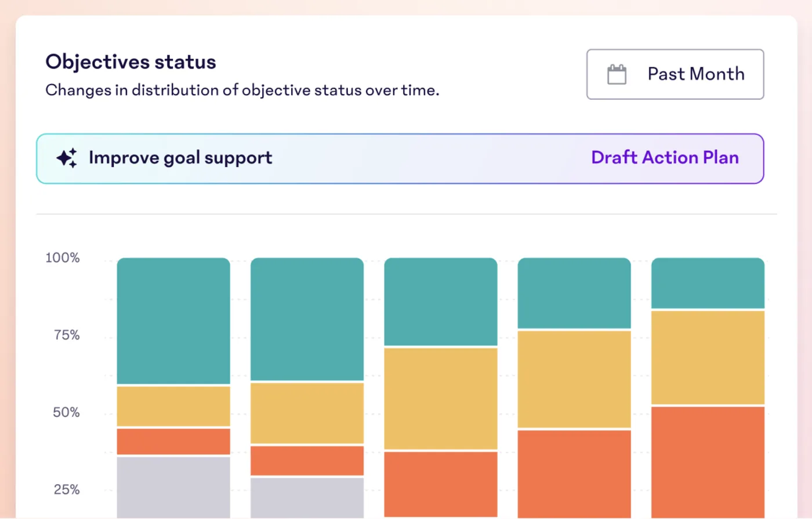Click the teal segment of the third bar

[x=441, y=302]
